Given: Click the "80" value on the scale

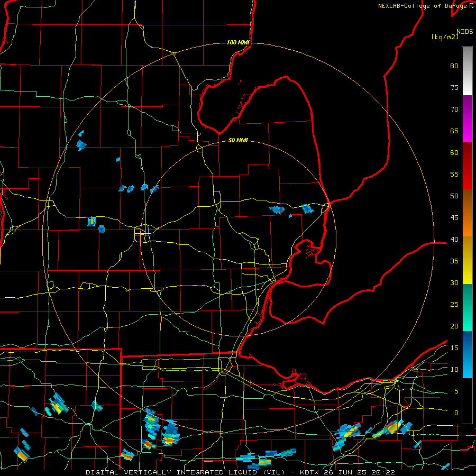Looking at the screenshot, I should [x=454, y=66].
